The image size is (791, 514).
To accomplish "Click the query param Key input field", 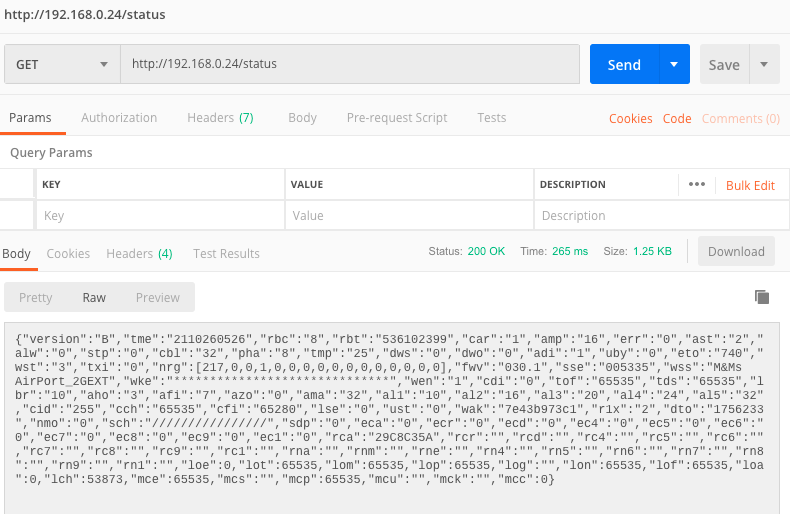I will (x=160, y=216).
